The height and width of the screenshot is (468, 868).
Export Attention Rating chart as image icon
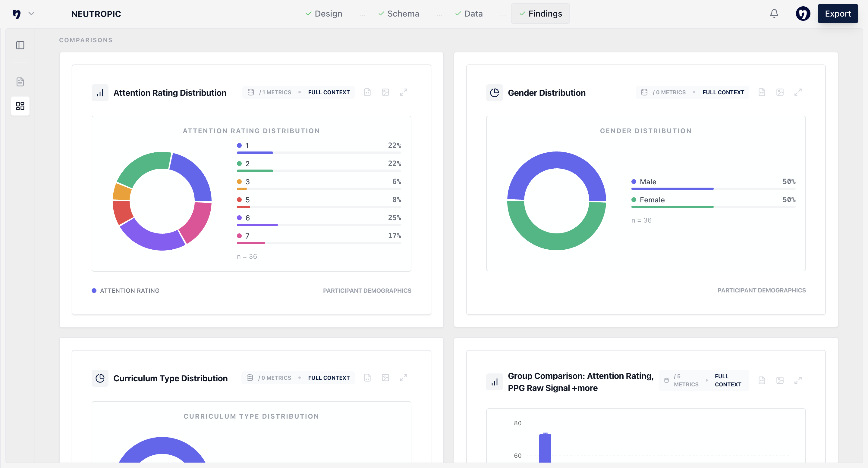pyautogui.click(x=385, y=92)
